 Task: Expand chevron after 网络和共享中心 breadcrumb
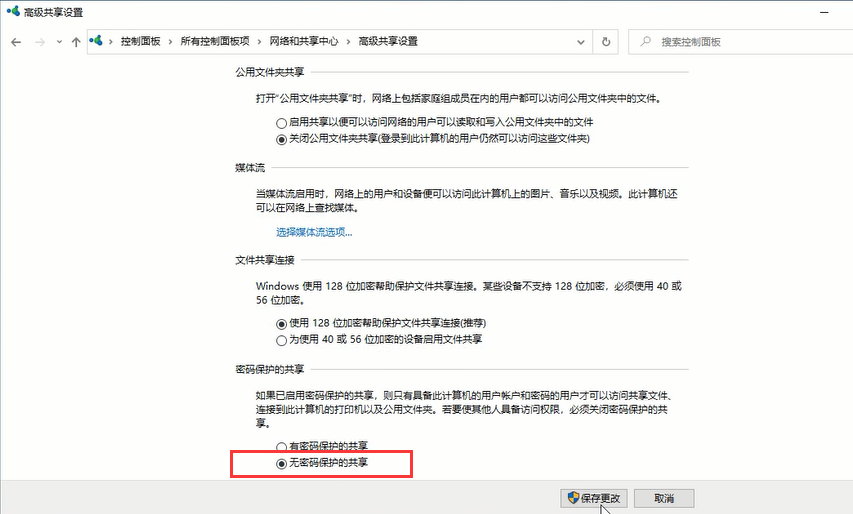[348, 42]
